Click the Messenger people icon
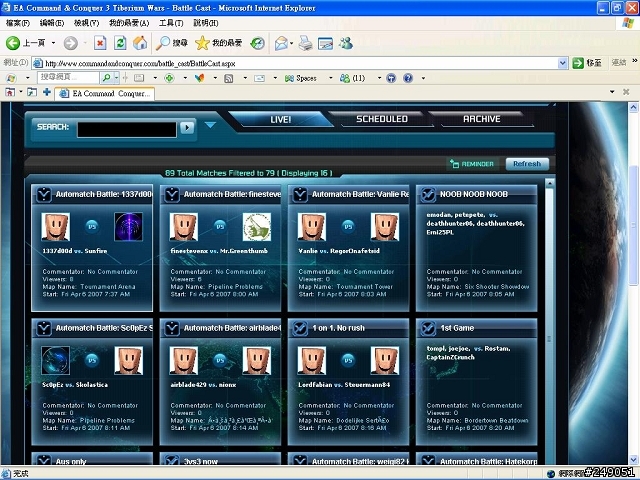This screenshot has width=640, height=480. [x=346, y=43]
